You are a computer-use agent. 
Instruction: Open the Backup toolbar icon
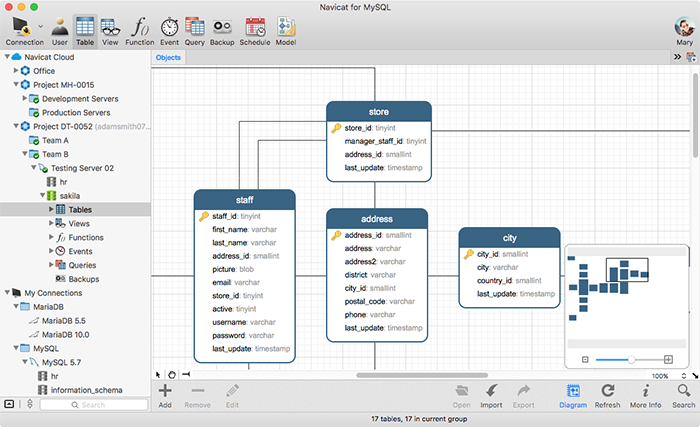click(222, 31)
